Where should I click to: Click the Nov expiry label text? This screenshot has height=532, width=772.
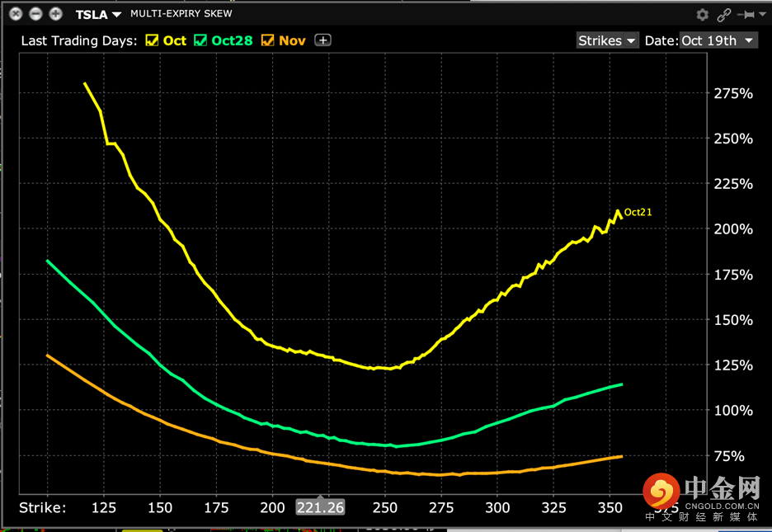coord(293,41)
